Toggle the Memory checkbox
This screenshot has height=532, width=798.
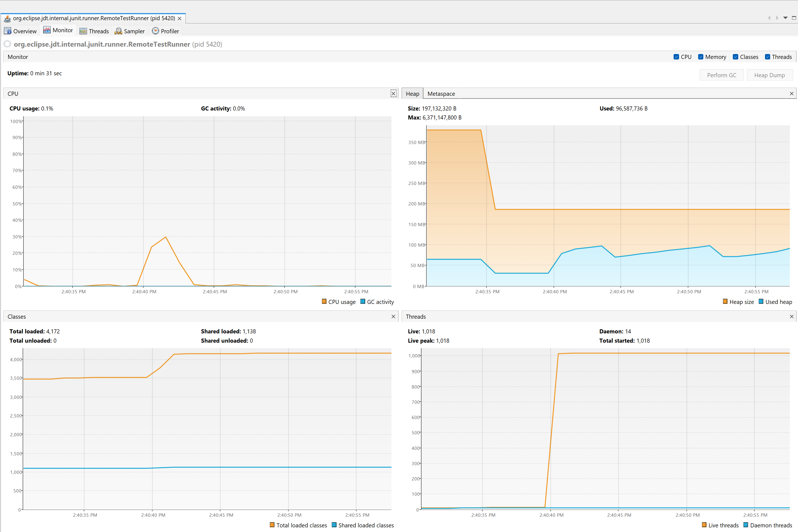point(701,57)
